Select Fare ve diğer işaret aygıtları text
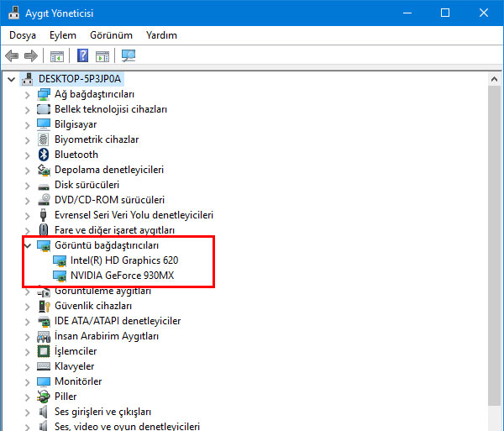504x431 pixels. click(114, 230)
